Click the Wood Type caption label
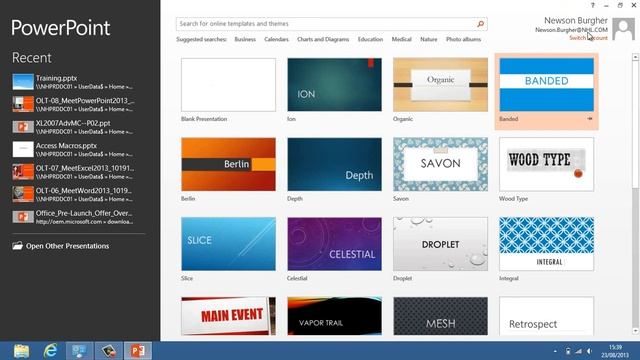Image resolution: width=640 pixels, height=360 pixels. (513, 199)
